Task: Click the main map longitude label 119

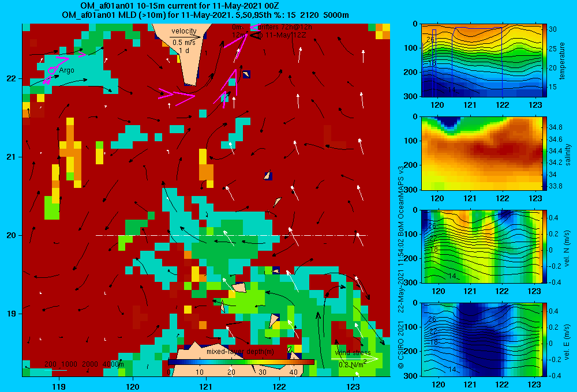Action: tap(59, 386)
